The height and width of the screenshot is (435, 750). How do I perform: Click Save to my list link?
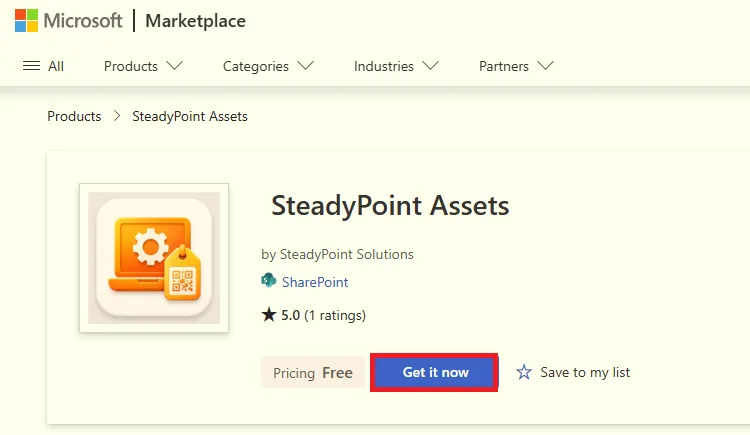click(x=585, y=372)
